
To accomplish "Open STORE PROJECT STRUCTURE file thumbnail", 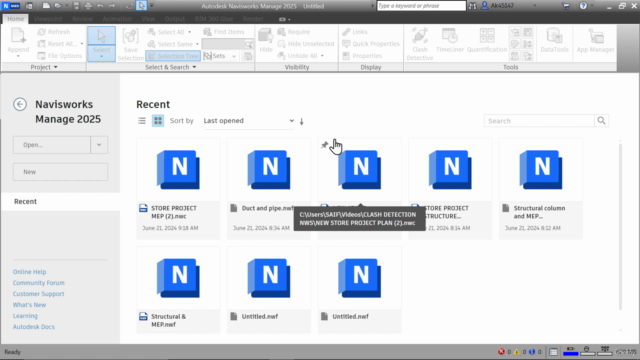I will 450,169.
